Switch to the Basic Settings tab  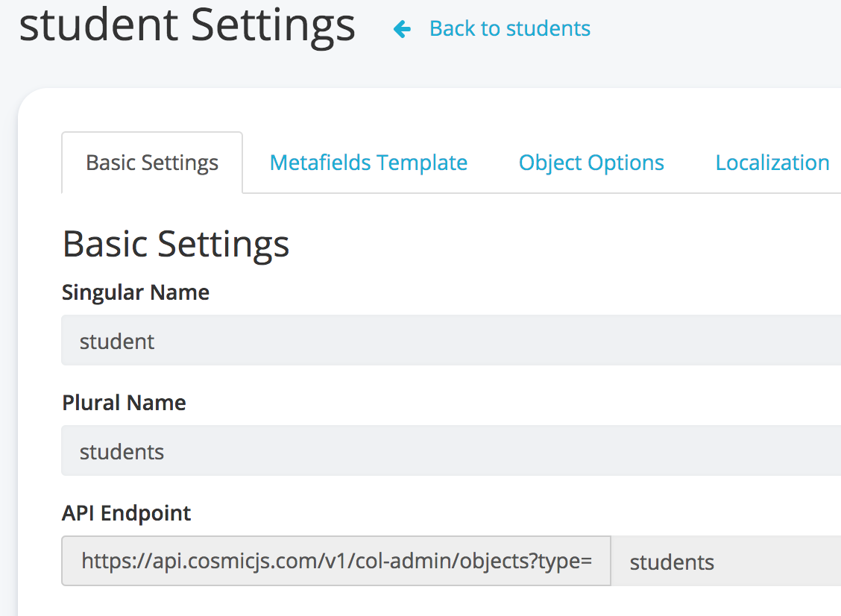(151, 162)
